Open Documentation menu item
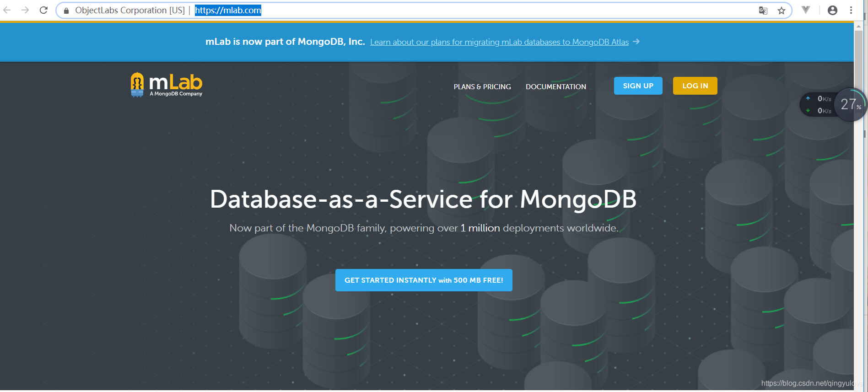 (x=556, y=86)
